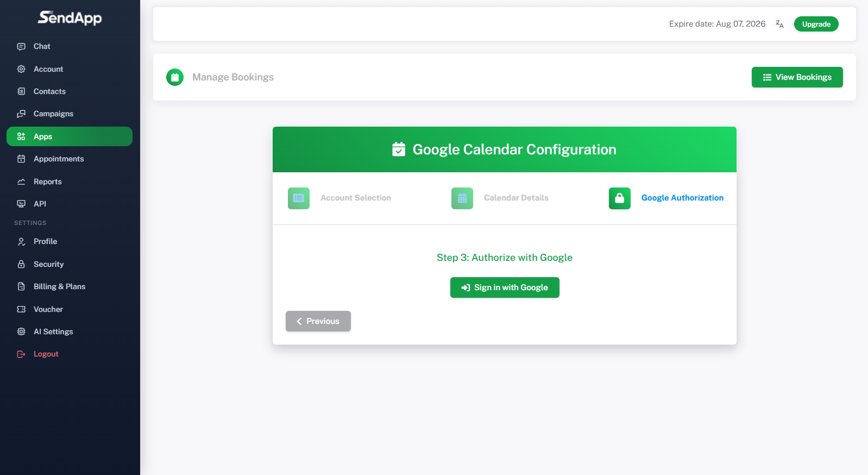Click the Appointments calendar icon
The height and width of the screenshot is (475, 868).
[x=21, y=159]
